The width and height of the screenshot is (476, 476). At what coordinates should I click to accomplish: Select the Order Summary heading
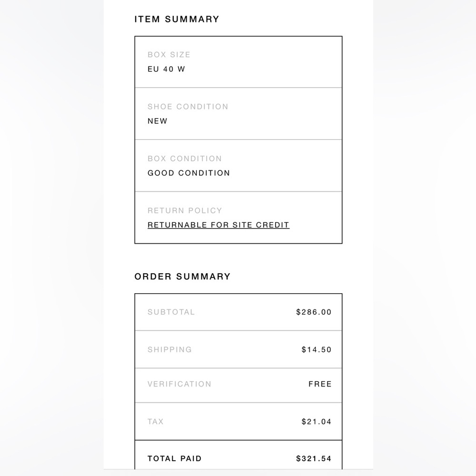pyautogui.click(x=182, y=277)
